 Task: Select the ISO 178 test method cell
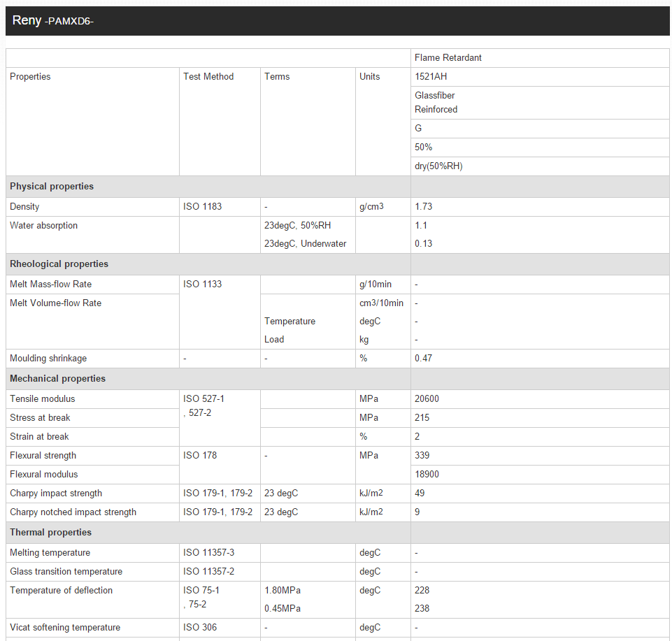click(220, 466)
